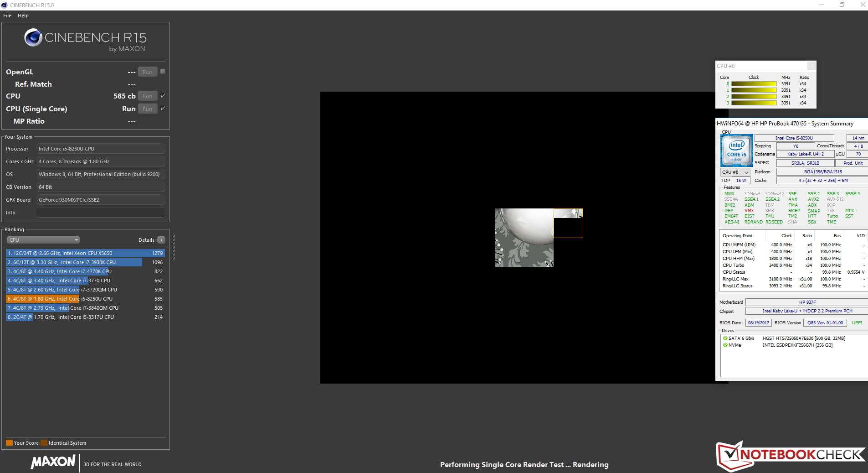Click the SSPEC SR3LA, SR3LB field
Screen dimensions: 868x473
click(x=806, y=163)
